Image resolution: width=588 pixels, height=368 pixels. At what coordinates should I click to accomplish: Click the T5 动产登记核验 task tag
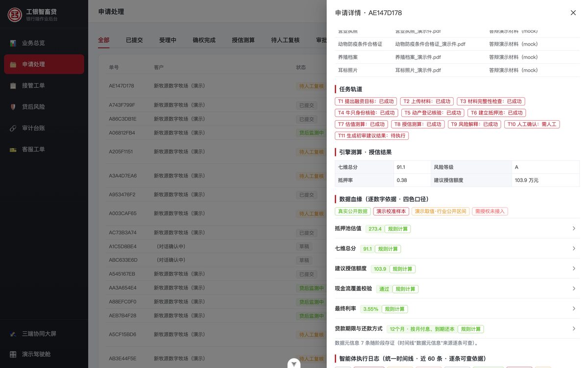pos(433,113)
